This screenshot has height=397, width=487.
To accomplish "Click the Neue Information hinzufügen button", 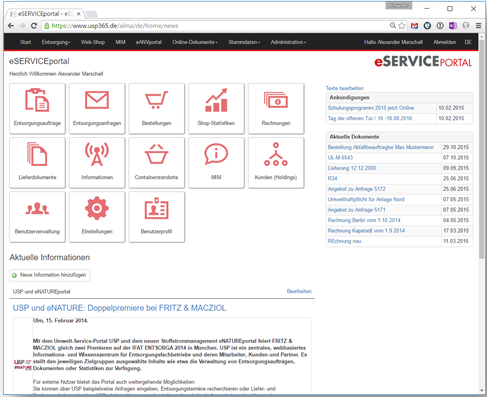I will (50, 275).
